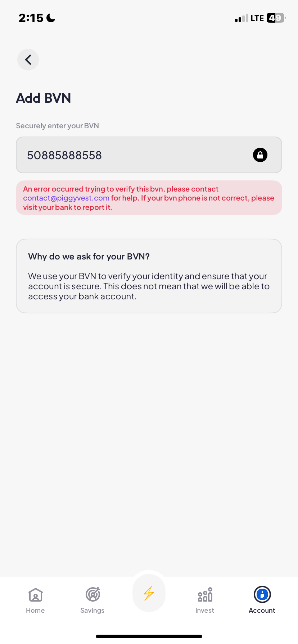This screenshot has height=644, width=298.
Task: Click the lock icon in the BVN field
Action: (260, 155)
